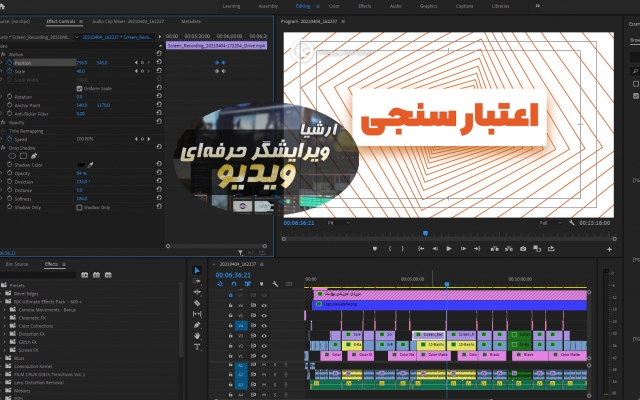Viewport: 640px width, 400px height.
Task: Click the Lift button in Program monitor
Action: tap(495, 249)
